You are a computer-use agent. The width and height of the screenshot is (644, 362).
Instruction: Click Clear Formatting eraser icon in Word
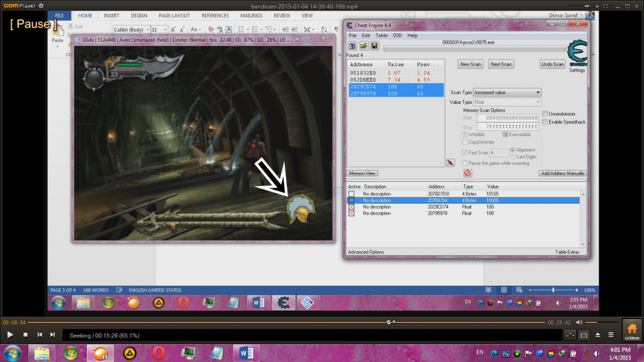coord(211,29)
